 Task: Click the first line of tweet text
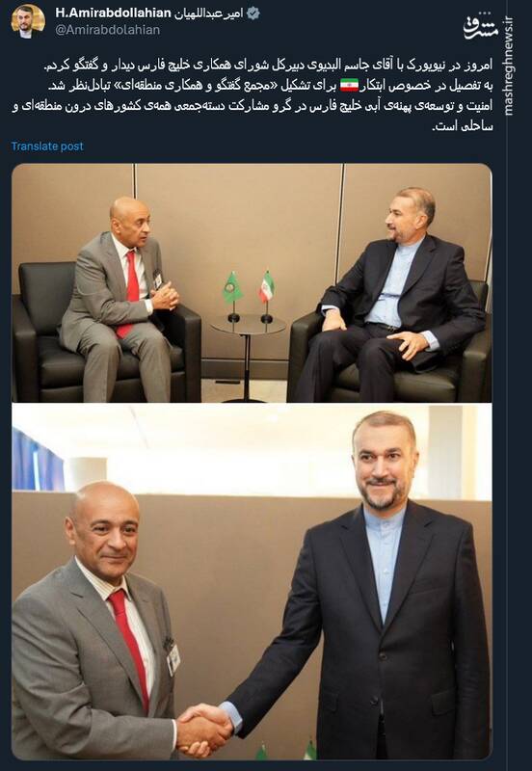click(268, 64)
